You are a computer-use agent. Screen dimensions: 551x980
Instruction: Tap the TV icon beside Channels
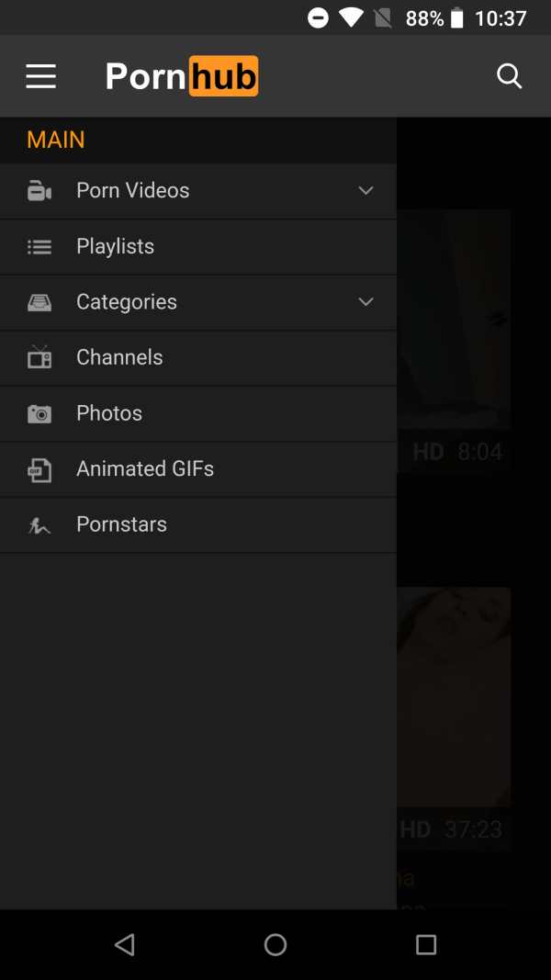39,357
